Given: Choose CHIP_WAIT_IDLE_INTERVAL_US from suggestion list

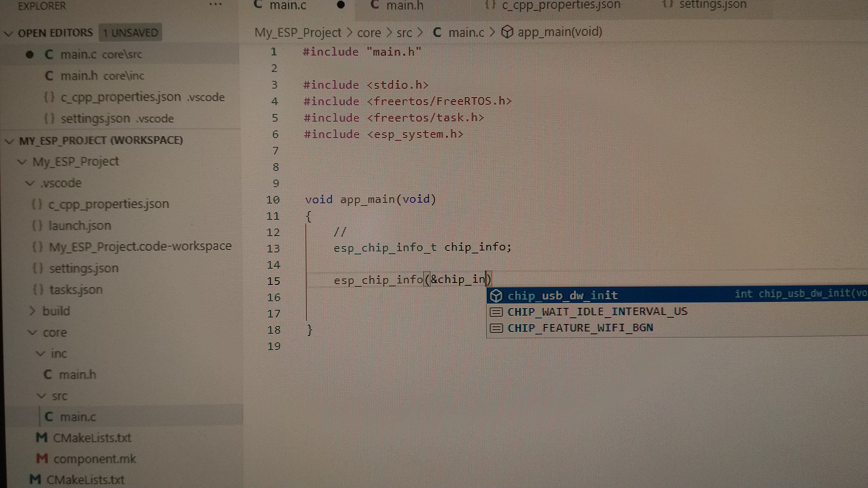Looking at the screenshot, I should coord(677,312).
